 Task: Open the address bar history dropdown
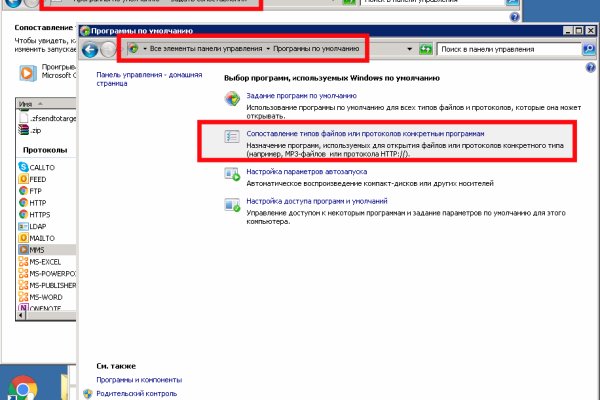(x=410, y=49)
